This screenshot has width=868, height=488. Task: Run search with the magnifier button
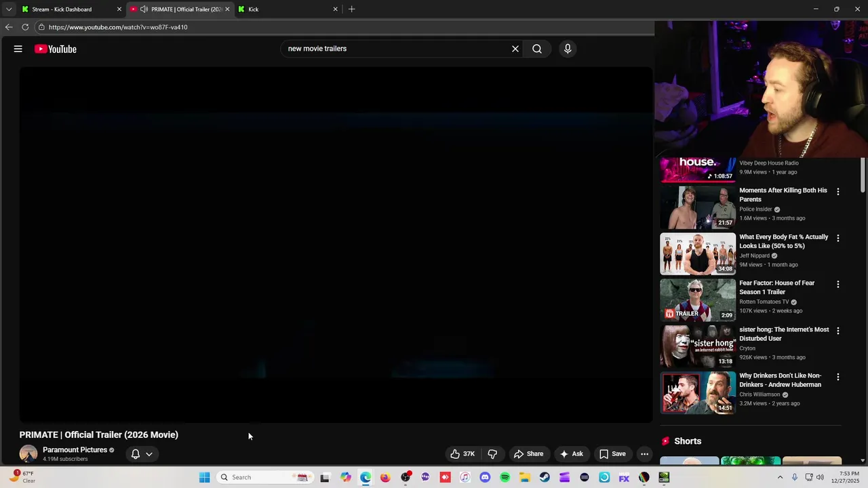537,49
